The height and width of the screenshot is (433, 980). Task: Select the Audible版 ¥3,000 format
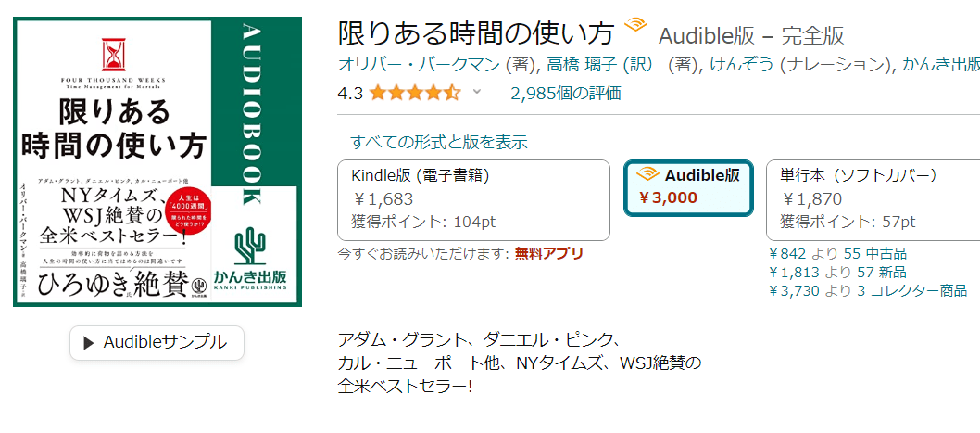[x=688, y=187]
